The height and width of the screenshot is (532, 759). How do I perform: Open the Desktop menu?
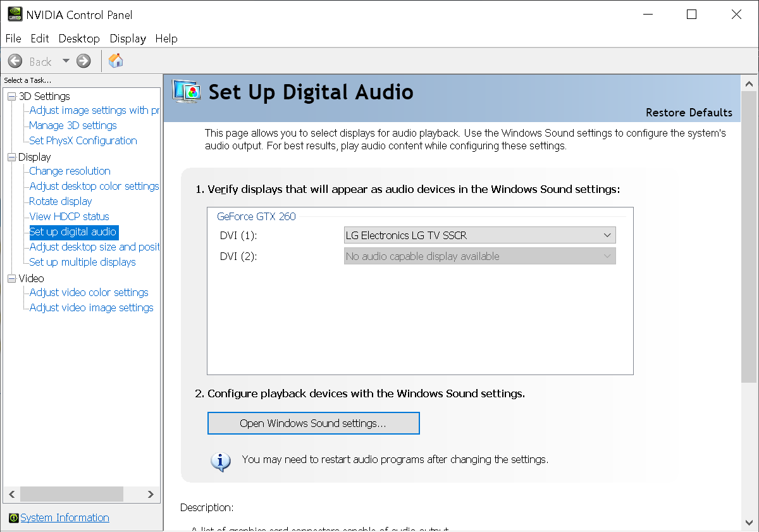(x=79, y=39)
